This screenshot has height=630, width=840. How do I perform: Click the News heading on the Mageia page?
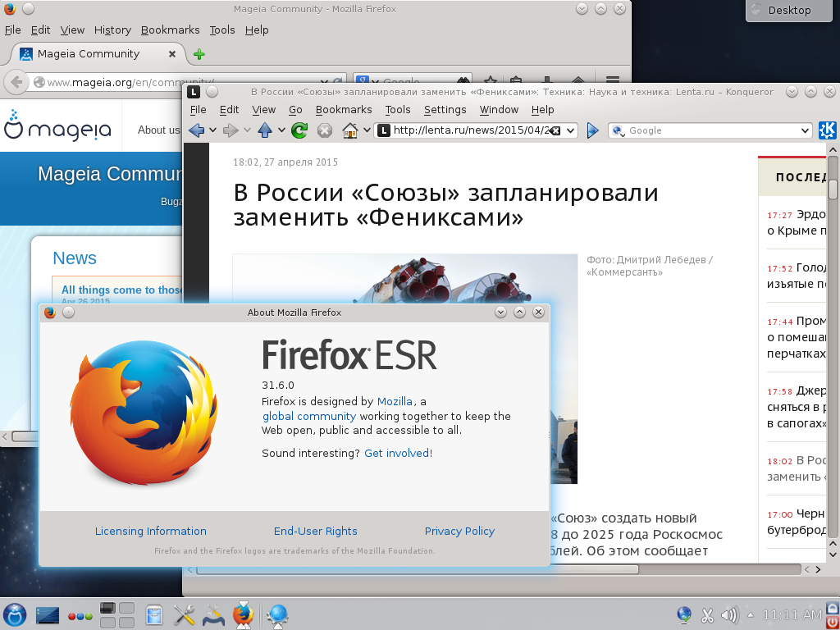click(75, 258)
